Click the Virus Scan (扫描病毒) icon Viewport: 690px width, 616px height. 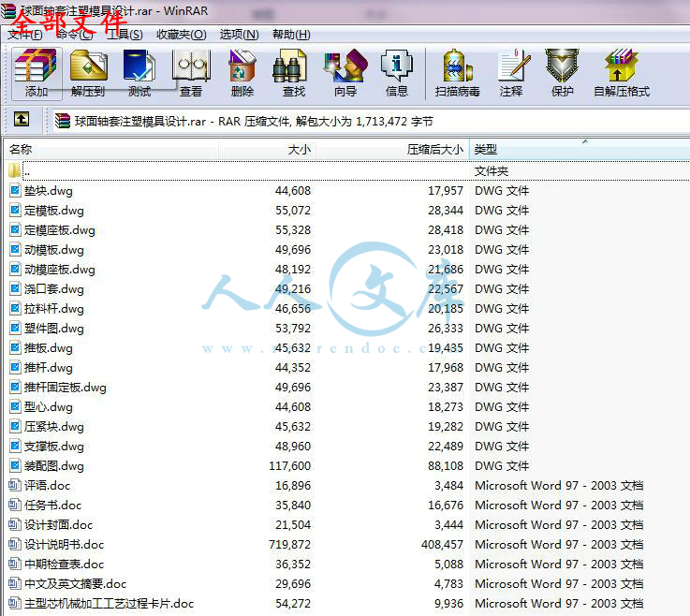tap(457, 73)
